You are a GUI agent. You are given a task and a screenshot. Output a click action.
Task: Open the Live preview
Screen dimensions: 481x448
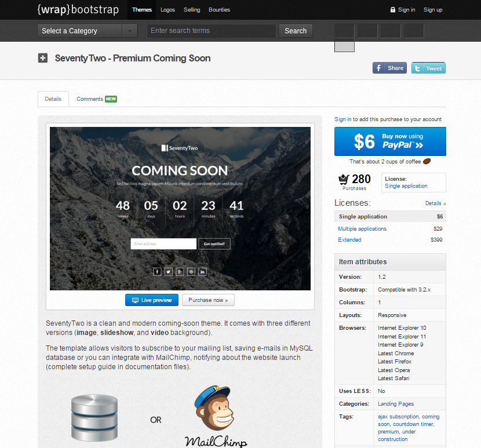click(151, 300)
